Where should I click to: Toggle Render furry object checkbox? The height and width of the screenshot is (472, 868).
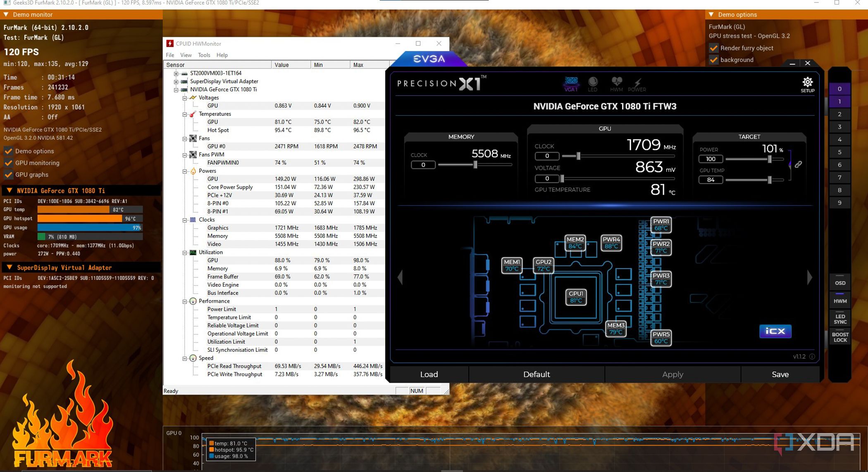713,48
